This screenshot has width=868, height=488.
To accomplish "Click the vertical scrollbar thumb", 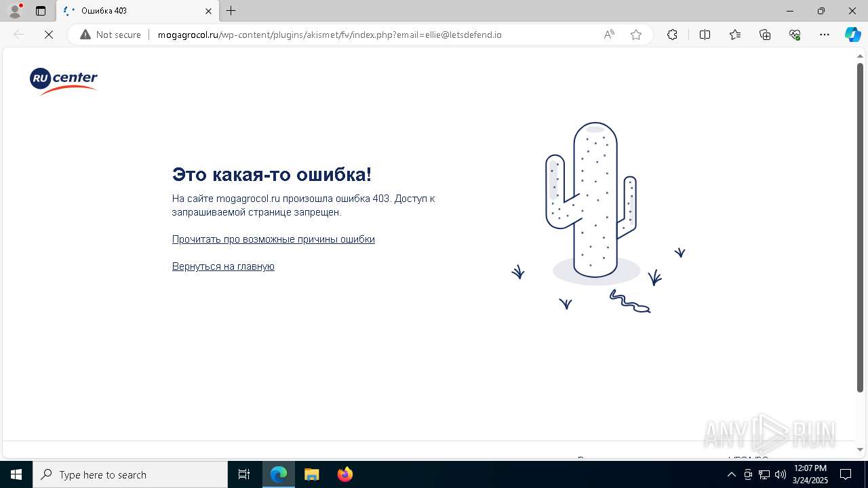I will coord(860,227).
